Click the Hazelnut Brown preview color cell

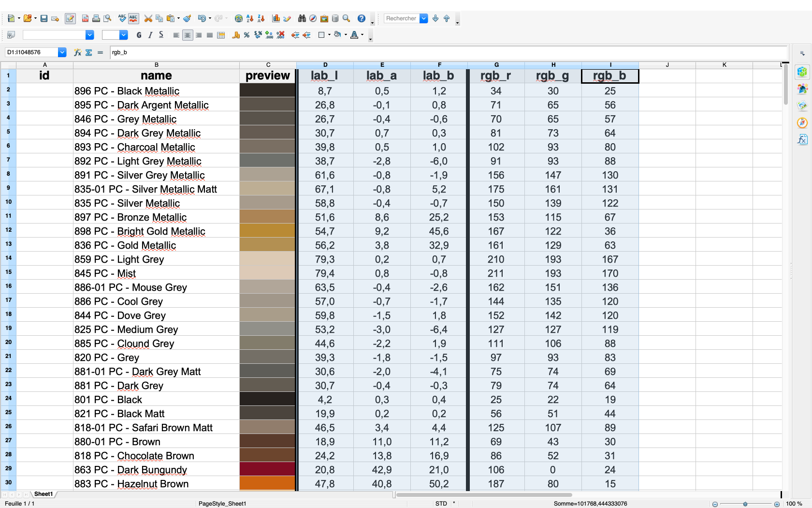coord(267,483)
